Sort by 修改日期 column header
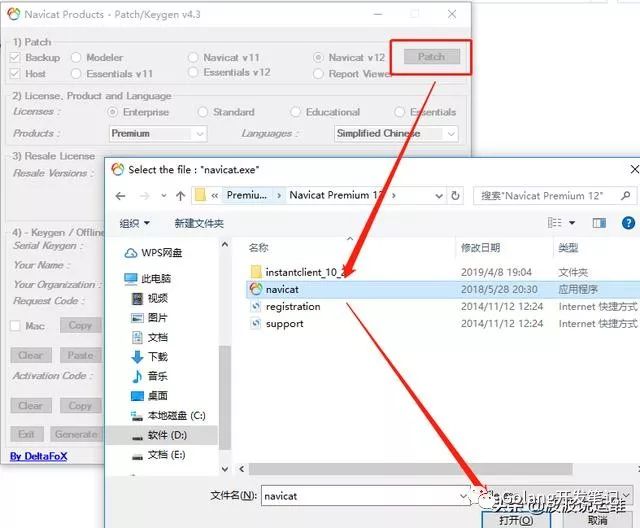640x528 pixels. (x=480, y=248)
